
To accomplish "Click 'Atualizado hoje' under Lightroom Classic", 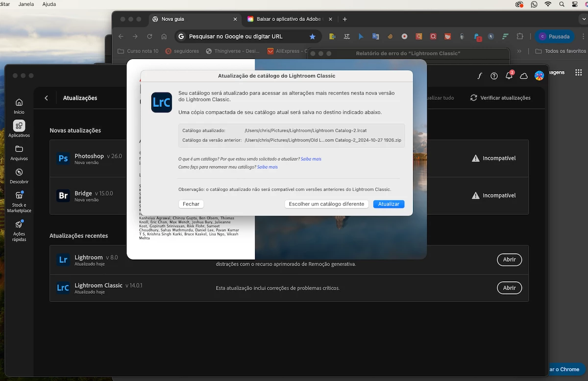I will coord(90,292).
